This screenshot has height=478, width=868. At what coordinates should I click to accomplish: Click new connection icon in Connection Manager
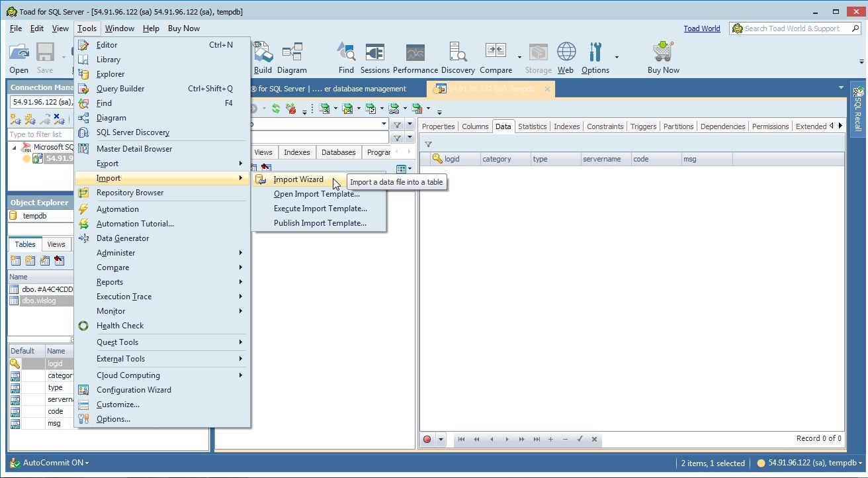15,119
